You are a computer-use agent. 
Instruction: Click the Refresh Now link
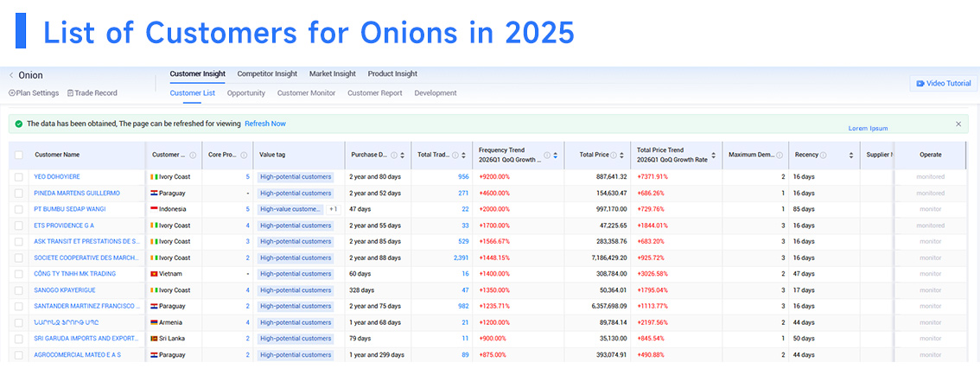265,124
